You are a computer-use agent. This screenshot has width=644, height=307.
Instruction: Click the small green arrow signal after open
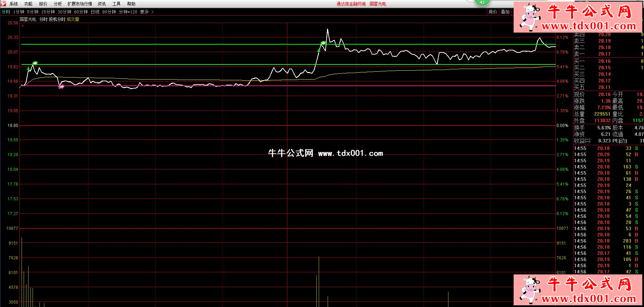(28, 69)
